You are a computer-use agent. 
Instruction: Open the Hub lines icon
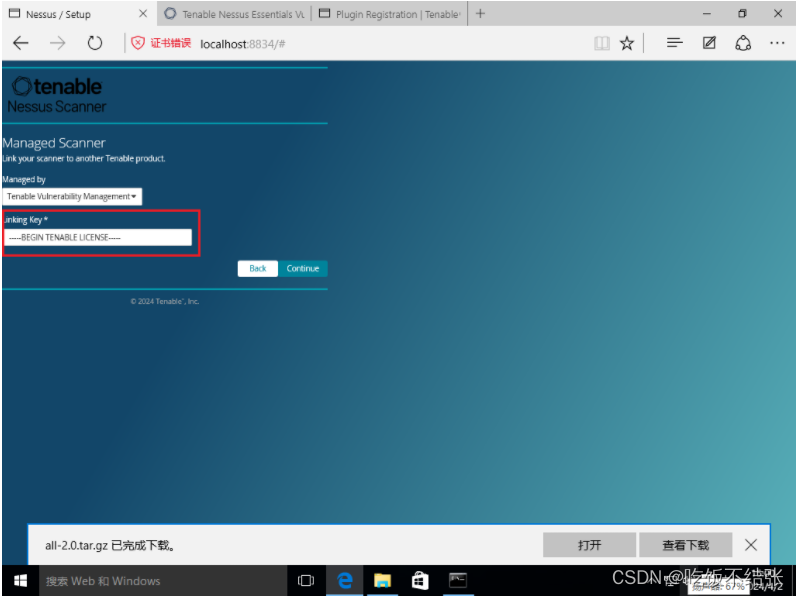point(674,43)
